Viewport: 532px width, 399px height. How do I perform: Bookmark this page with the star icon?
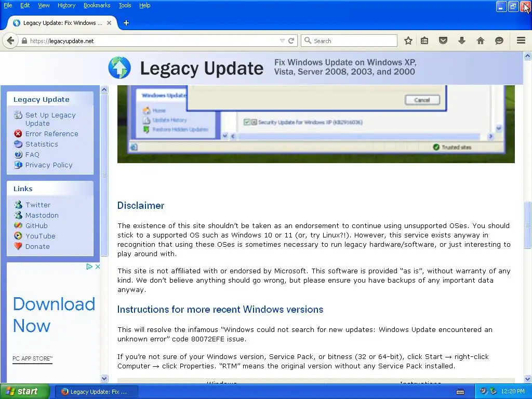coord(408,41)
